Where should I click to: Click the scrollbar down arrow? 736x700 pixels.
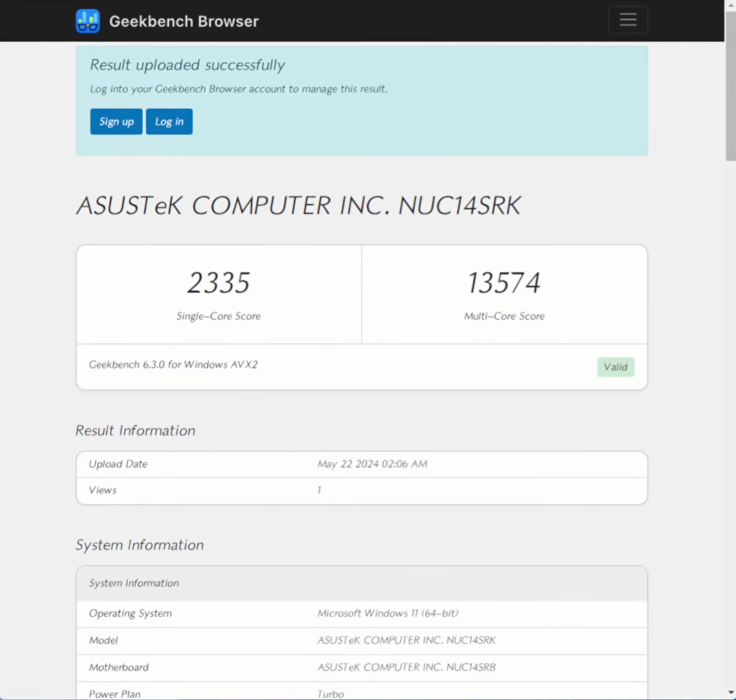pos(731,692)
